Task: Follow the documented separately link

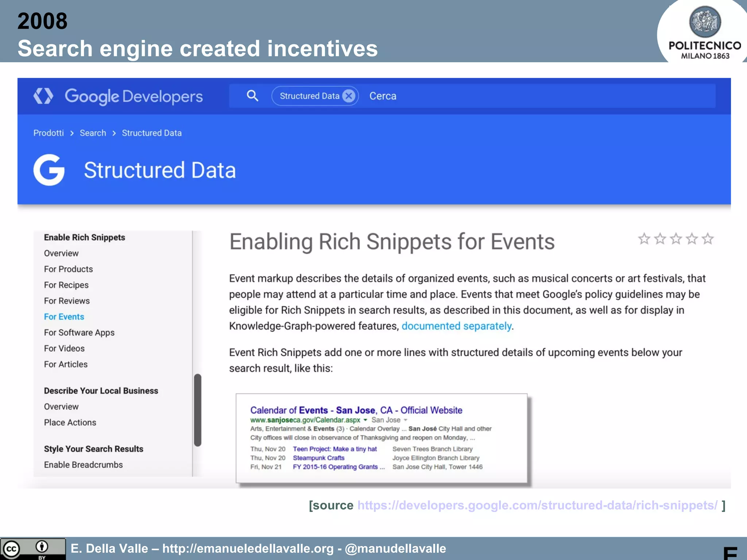Action: click(x=457, y=326)
